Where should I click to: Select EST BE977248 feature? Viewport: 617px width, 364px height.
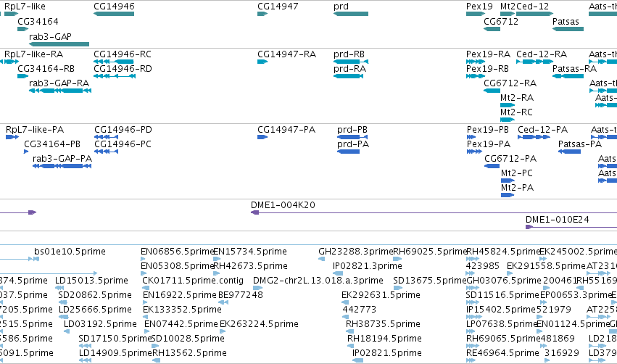pos(223,302)
